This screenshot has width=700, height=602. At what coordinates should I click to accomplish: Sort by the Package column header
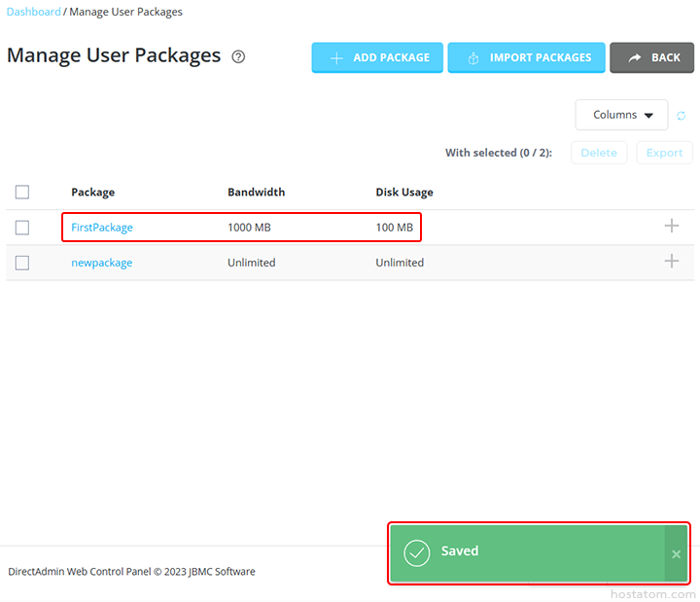point(92,192)
